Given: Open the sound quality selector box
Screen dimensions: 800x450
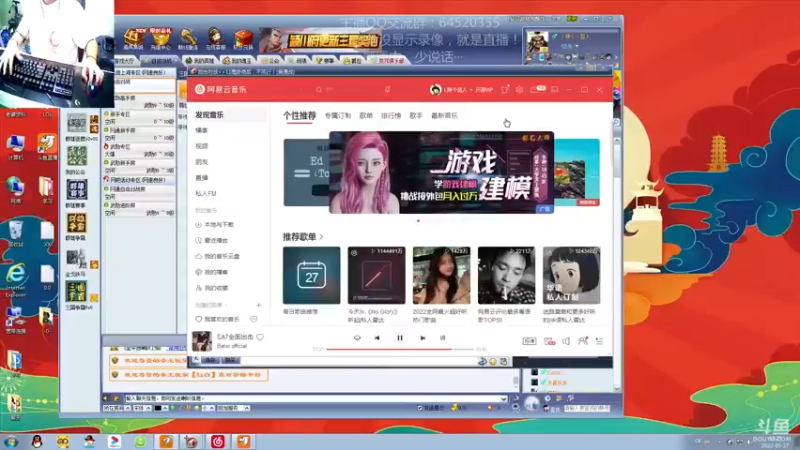Looking at the screenshot, I should [529, 341].
